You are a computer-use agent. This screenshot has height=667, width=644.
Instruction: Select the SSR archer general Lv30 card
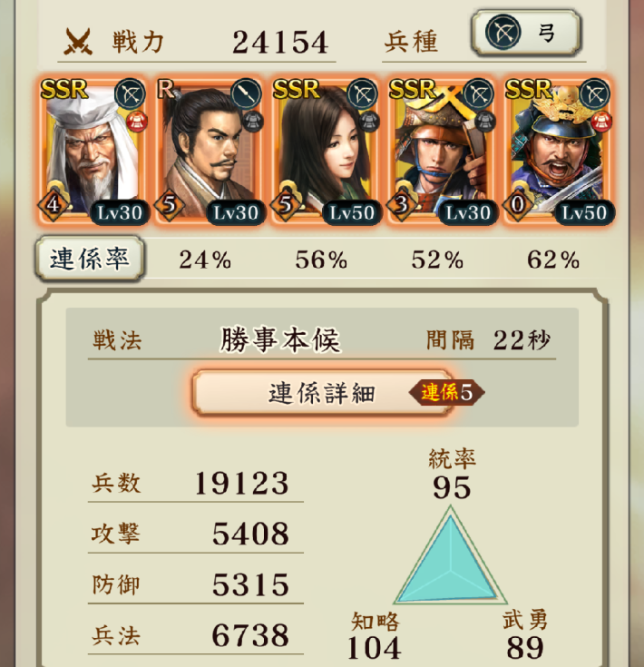click(441, 150)
